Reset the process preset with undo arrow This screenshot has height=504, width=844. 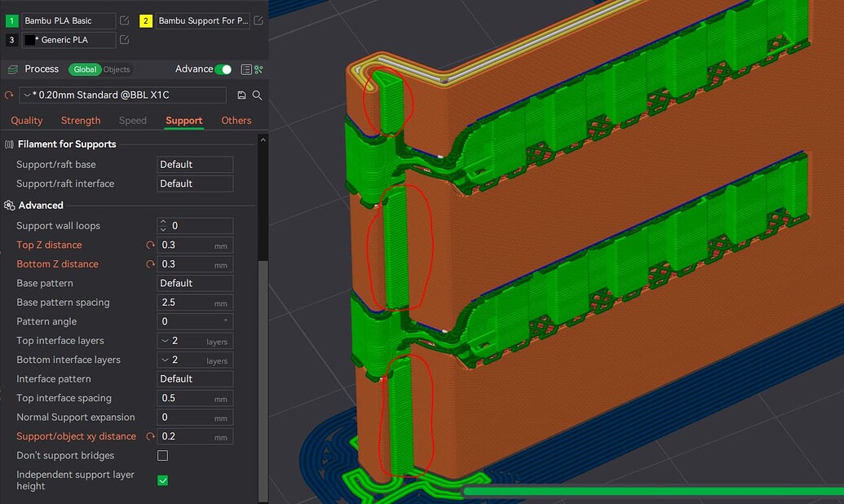click(x=9, y=95)
